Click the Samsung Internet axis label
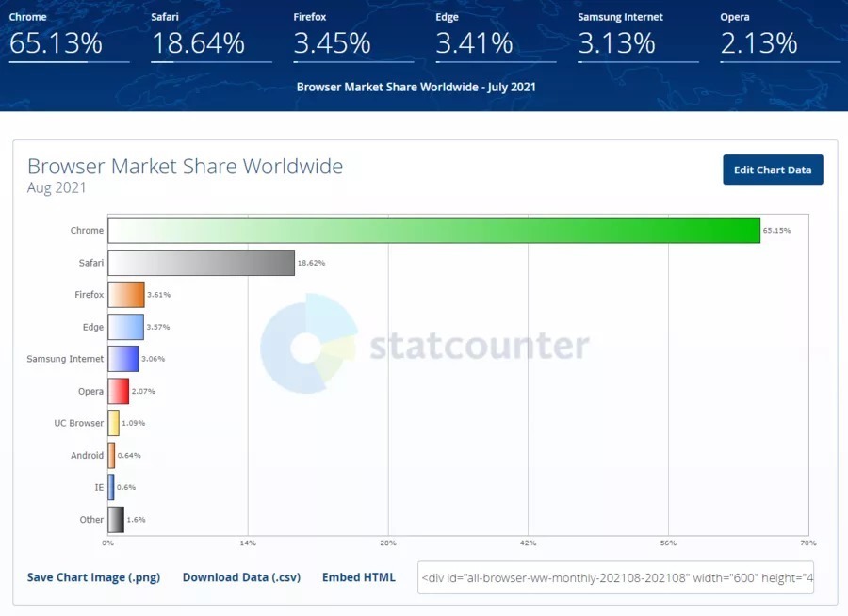 click(x=65, y=359)
